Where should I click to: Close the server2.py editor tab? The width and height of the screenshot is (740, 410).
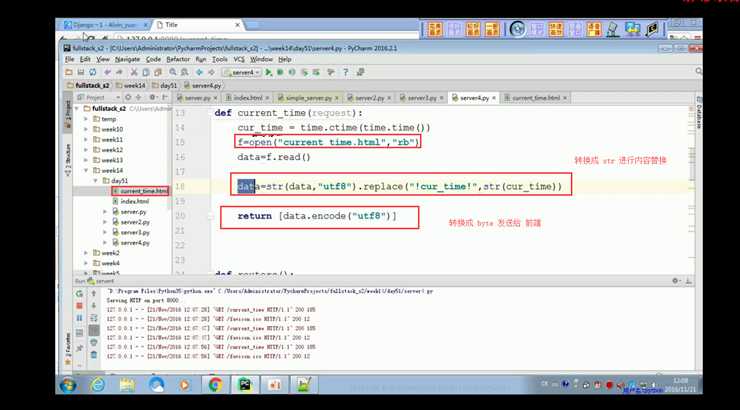[389, 98]
